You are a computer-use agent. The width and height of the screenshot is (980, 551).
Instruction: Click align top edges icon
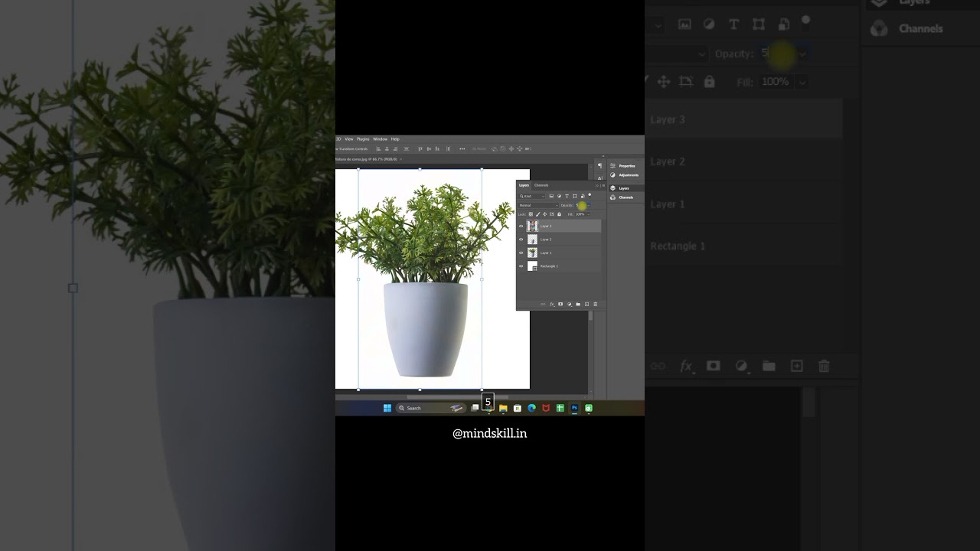(420, 148)
